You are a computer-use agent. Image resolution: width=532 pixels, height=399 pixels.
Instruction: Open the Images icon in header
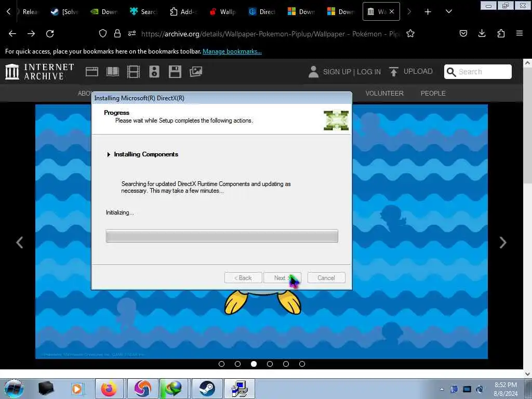pyautogui.click(x=196, y=72)
